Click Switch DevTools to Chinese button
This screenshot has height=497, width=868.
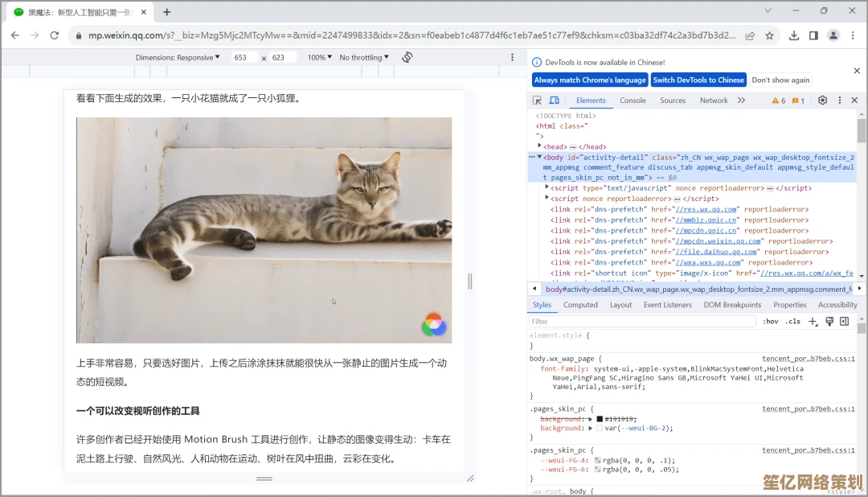pos(698,80)
